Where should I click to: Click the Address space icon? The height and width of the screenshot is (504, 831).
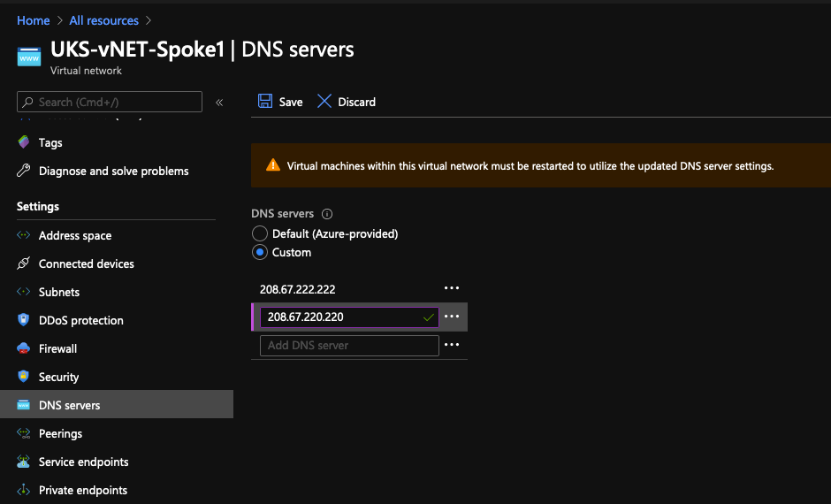coord(23,235)
